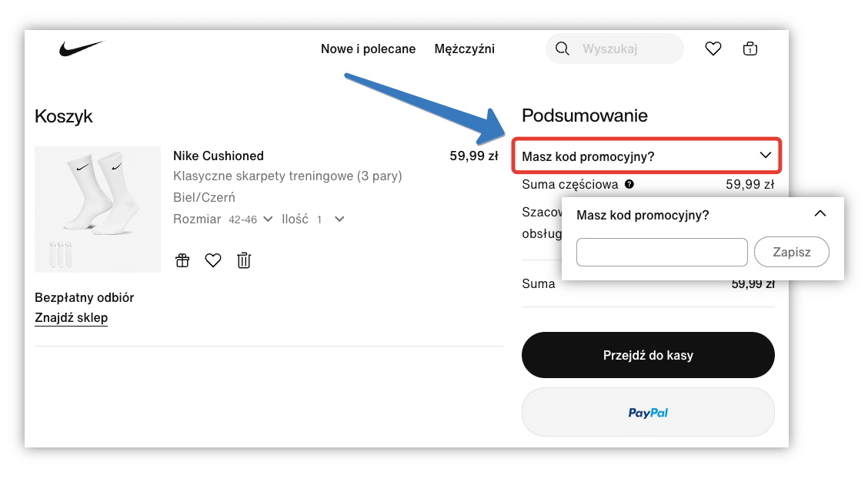Open the Ilość quantity dropdown
868x479 pixels.
click(338, 219)
